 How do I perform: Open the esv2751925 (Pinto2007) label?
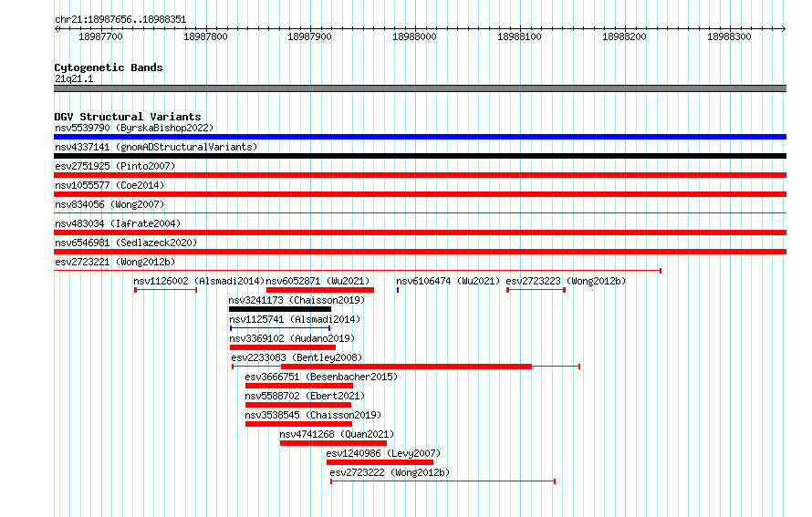click(x=115, y=166)
